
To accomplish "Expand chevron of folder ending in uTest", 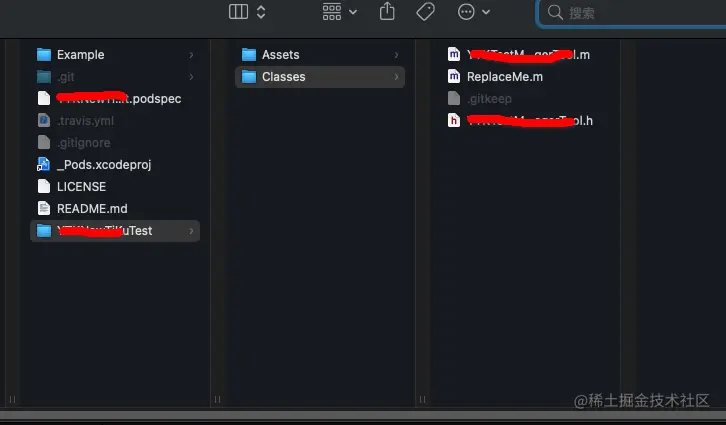I will pyautogui.click(x=191, y=231).
